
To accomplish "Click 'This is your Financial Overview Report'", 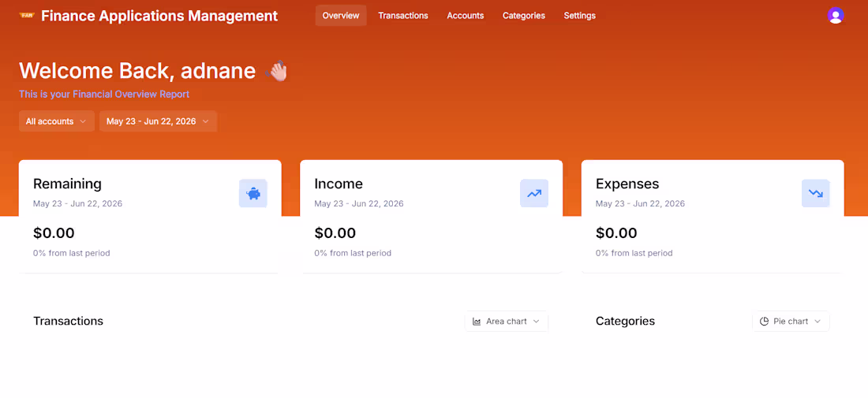I will [104, 94].
